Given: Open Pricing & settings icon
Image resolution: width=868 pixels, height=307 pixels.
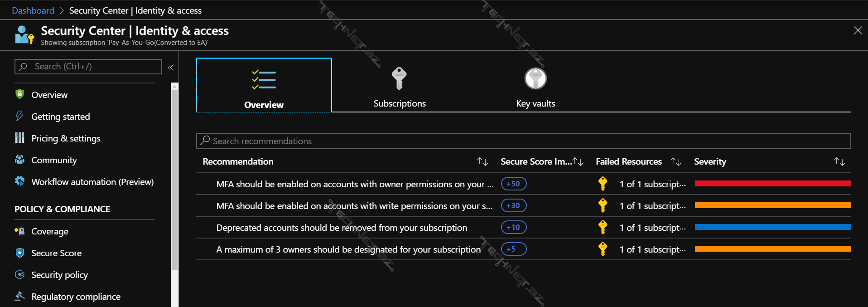Looking at the screenshot, I should tap(19, 138).
